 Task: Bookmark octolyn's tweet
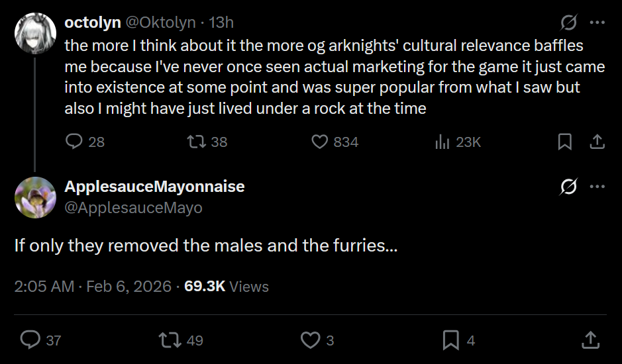564,142
